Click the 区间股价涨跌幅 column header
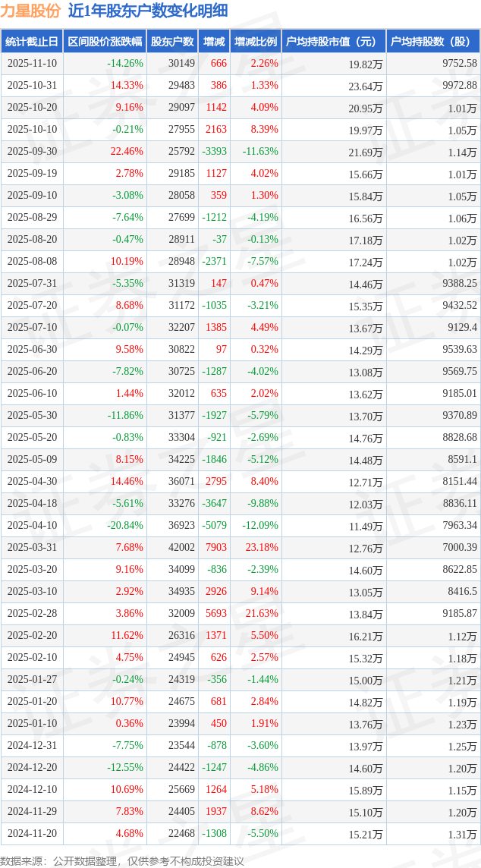Viewport: 481px width, 868px height. (105, 42)
